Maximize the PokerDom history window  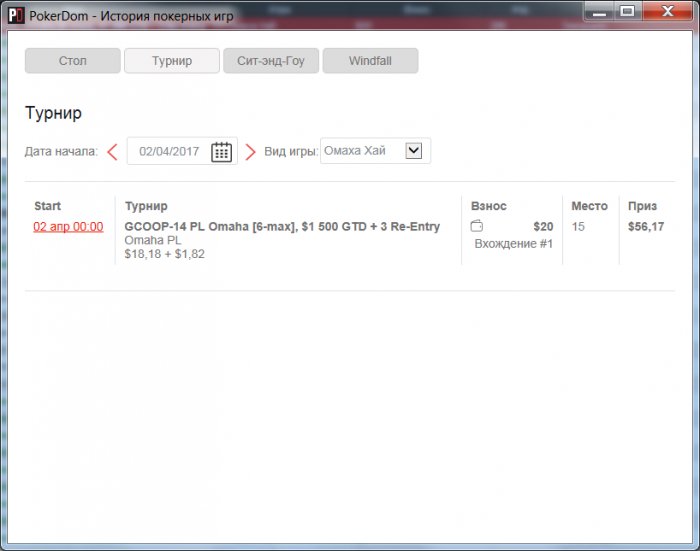click(628, 12)
